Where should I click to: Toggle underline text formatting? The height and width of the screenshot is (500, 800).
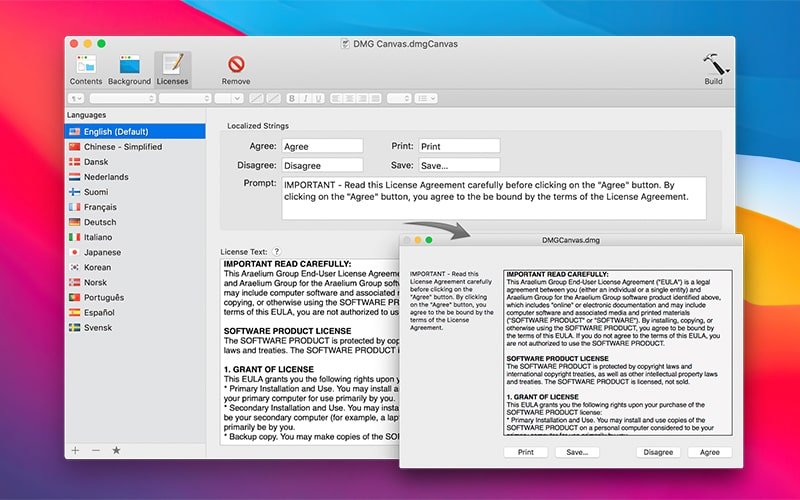click(x=317, y=98)
